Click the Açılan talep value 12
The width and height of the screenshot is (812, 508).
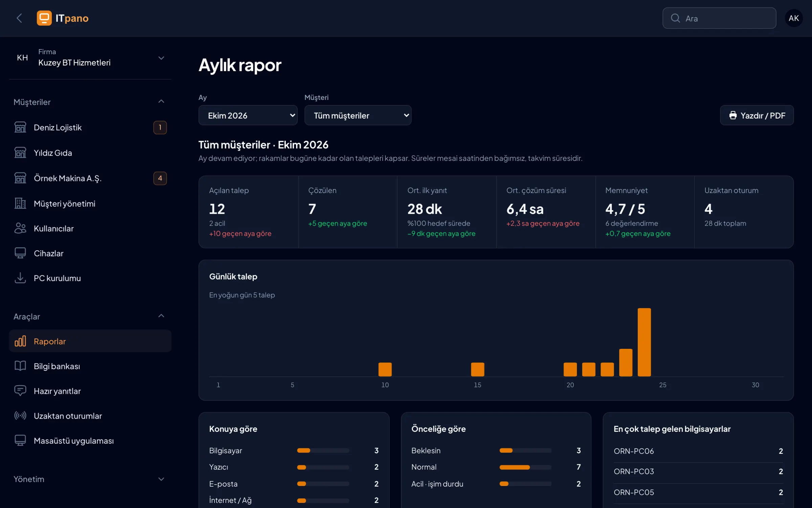217,209
